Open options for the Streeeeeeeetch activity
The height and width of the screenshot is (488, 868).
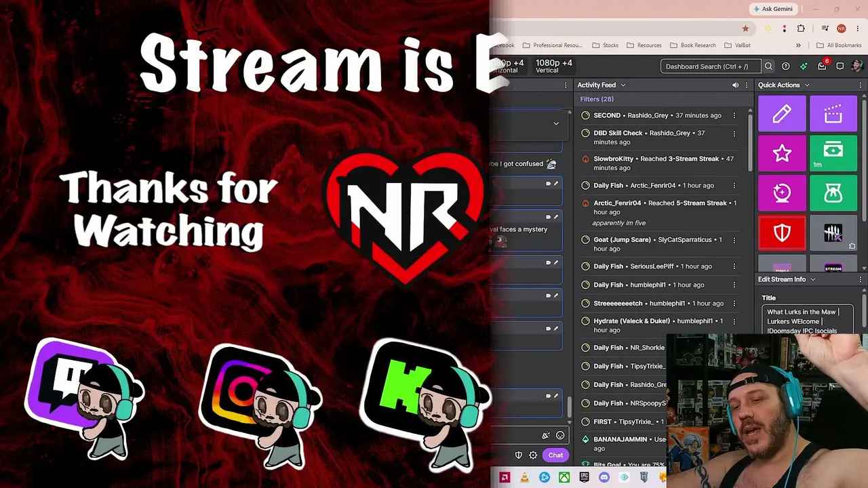click(x=734, y=304)
